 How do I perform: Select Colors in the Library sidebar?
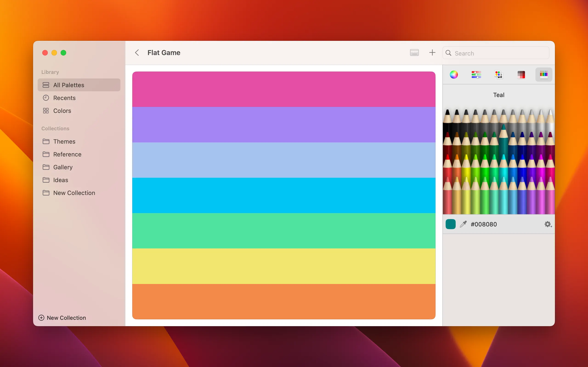point(62,111)
